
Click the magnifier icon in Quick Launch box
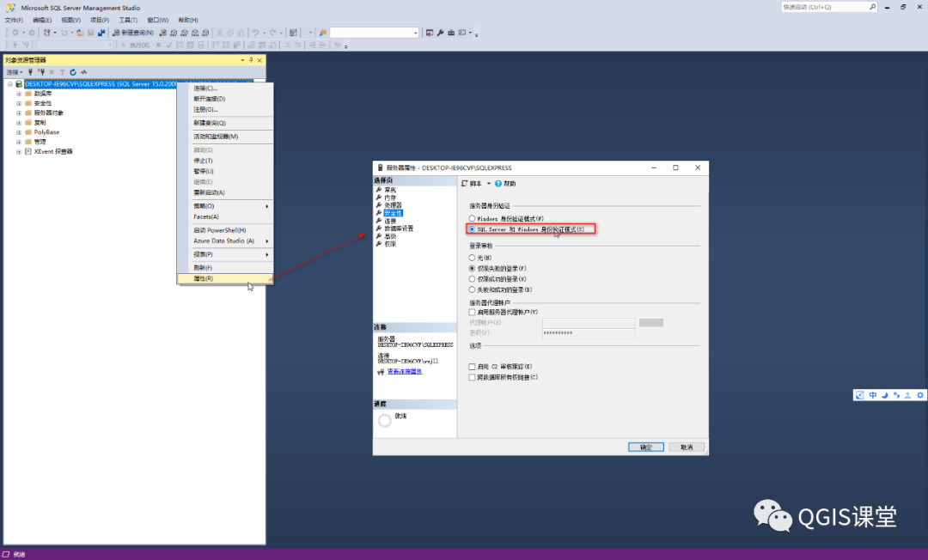coord(872,7)
